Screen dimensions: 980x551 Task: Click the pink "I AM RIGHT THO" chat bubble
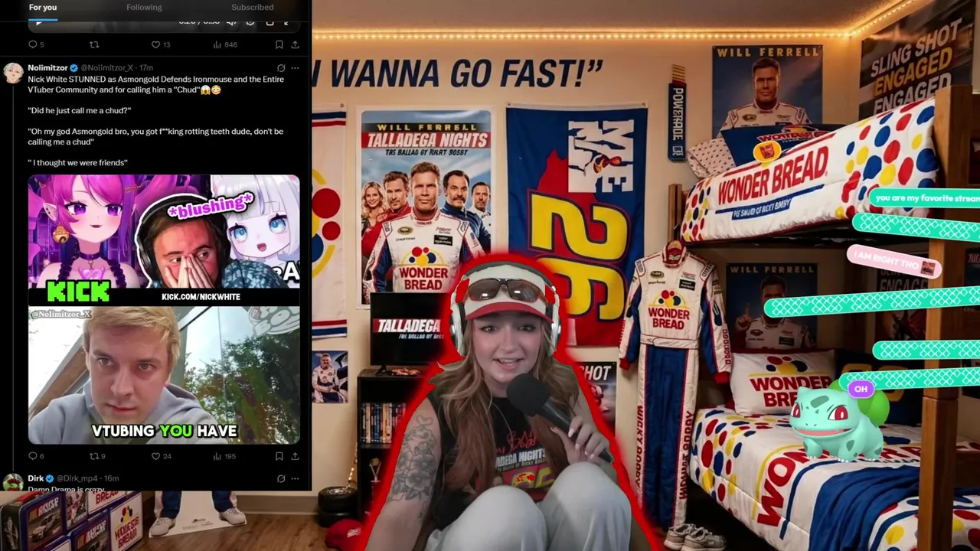click(894, 262)
